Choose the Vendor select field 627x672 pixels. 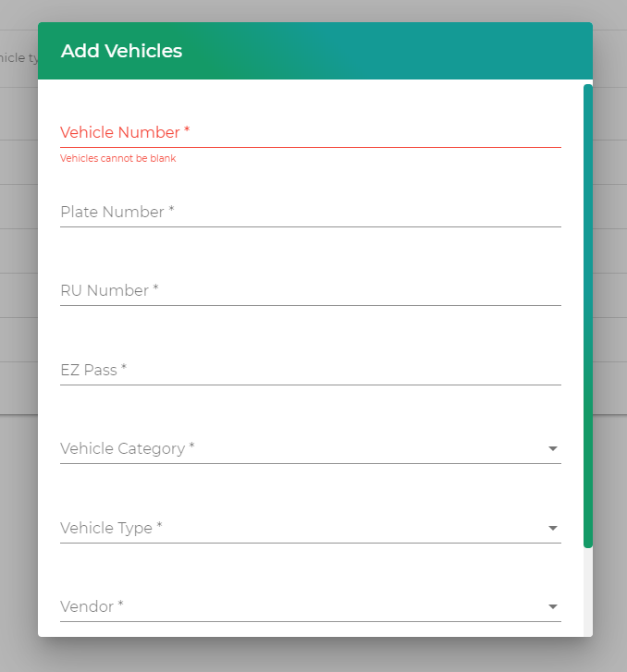click(296, 607)
